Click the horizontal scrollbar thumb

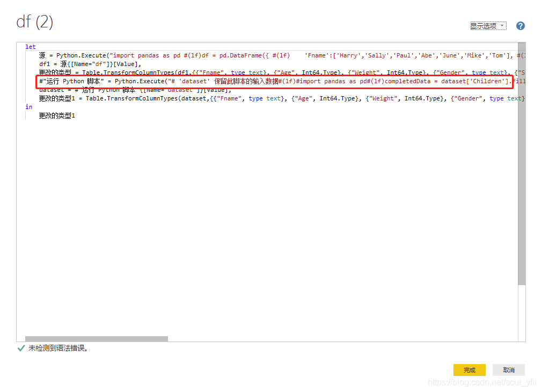(x=97, y=339)
